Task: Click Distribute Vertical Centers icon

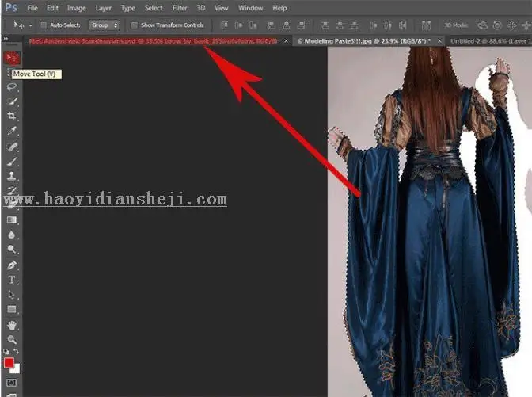Action: [340, 25]
